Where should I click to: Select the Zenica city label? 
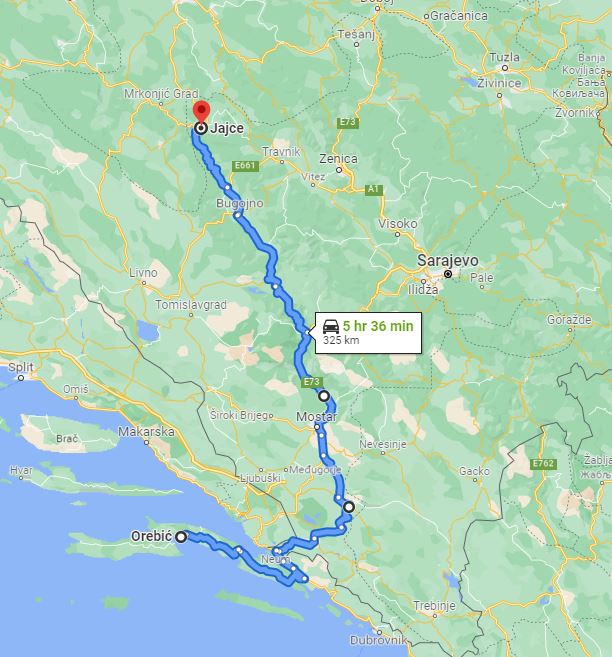pyautogui.click(x=338, y=159)
